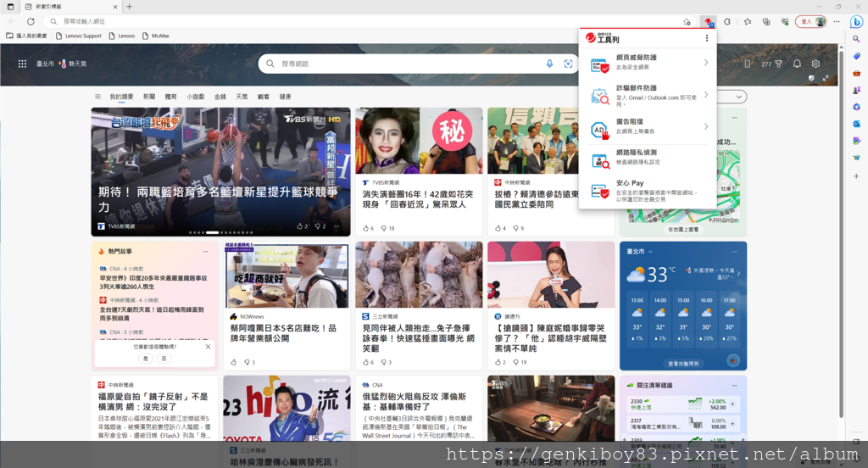Expand page background view icon

826,78
